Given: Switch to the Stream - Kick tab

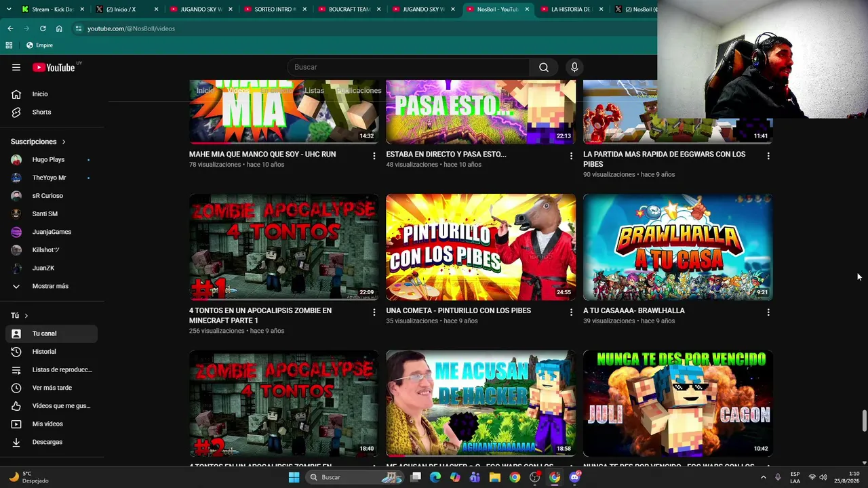Looking at the screenshot, I should click(53, 9).
